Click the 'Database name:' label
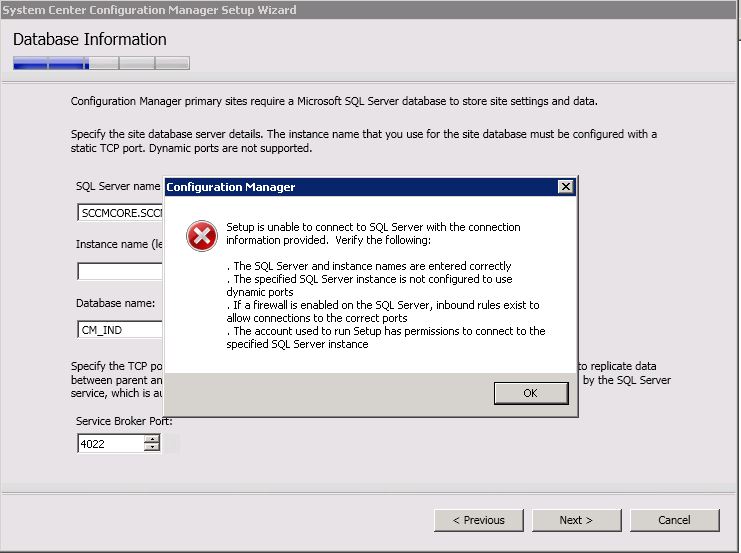The height and width of the screenshot is (553, 741). pos(115,303)
